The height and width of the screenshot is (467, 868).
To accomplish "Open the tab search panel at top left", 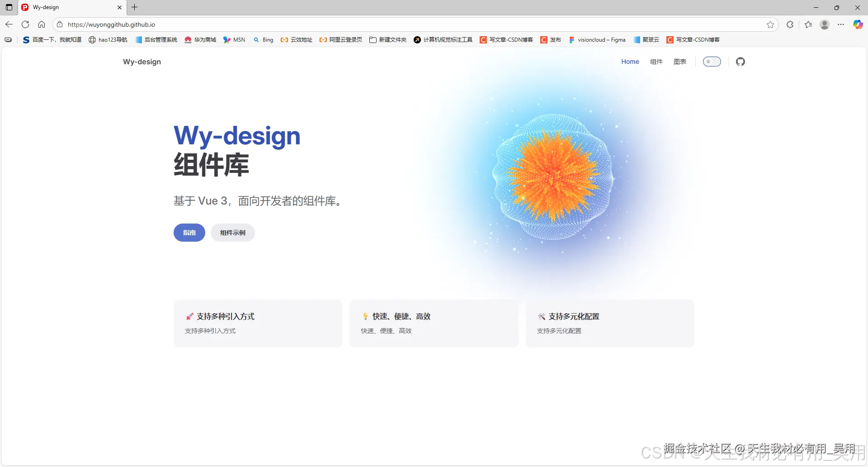I will pos(8,7).
